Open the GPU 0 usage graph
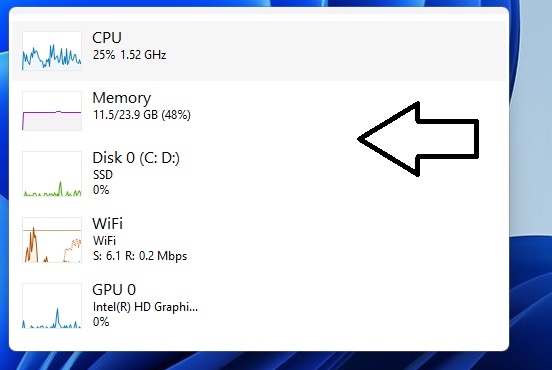This screenshot has width=552, height=370. pyautogui.click(x=52, y=306)
